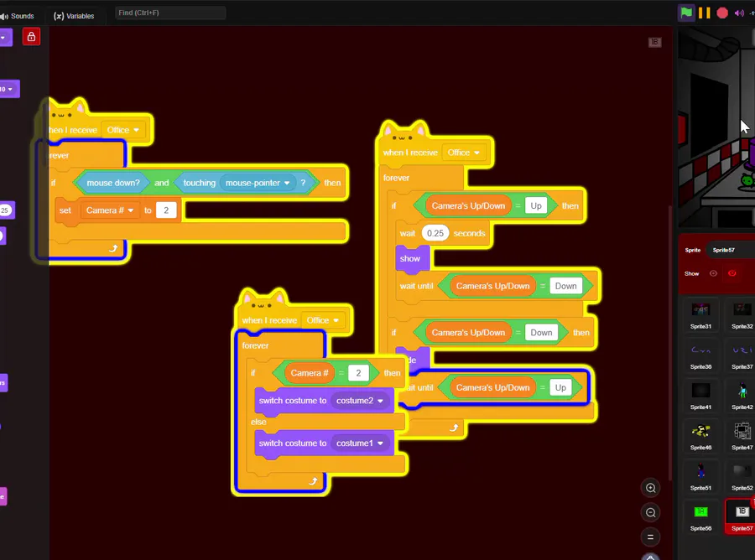Click the sprite name field Sprite57

click(x=730, y=250)
